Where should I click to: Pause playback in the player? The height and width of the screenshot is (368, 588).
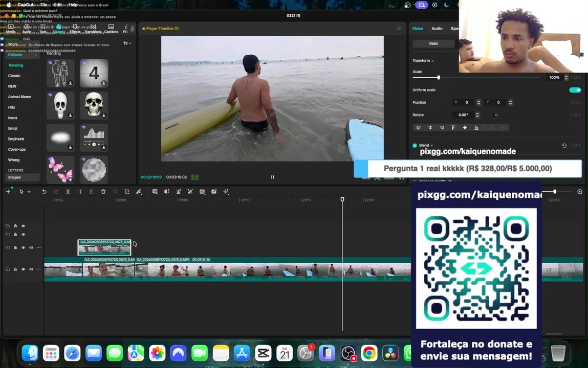point(273,177)
